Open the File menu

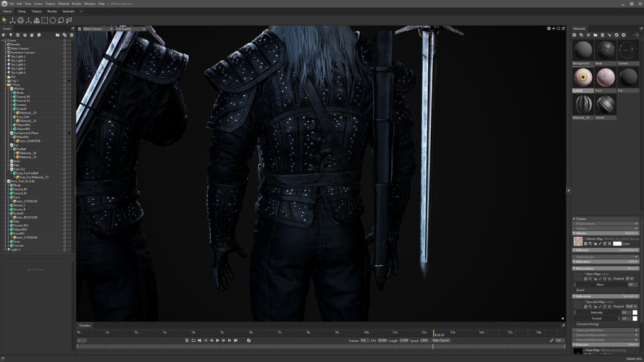click(11, 4)
